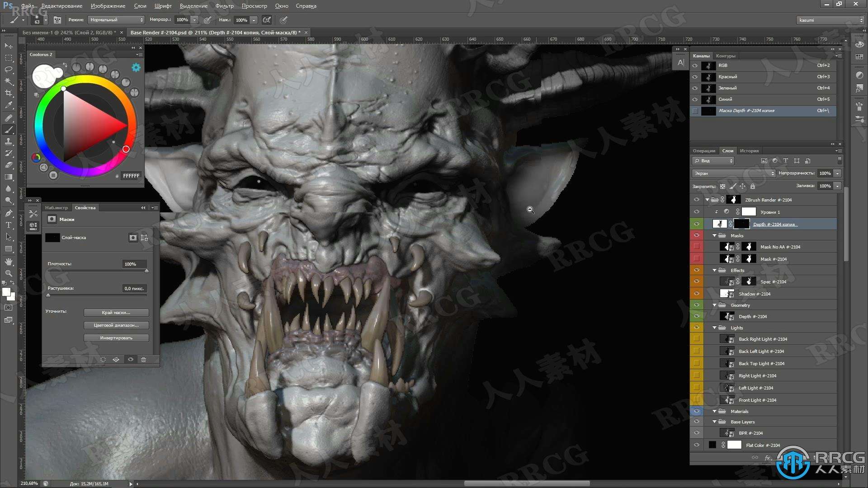Viewport: 868px width, 488px height.
Task: Add layer style fx button
Action: click(x=767, y=458)
